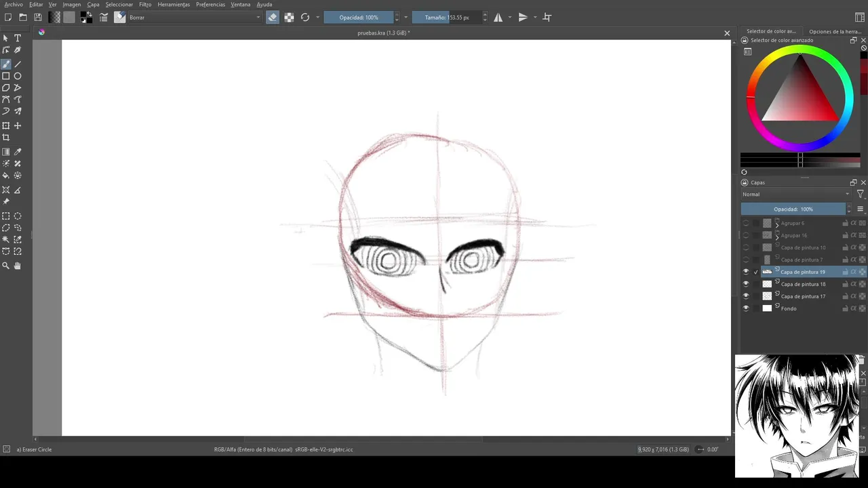The width and height of the screenshot is (868, 488).
Task: Open the Capa menu
Action: (x=93, y=4)
